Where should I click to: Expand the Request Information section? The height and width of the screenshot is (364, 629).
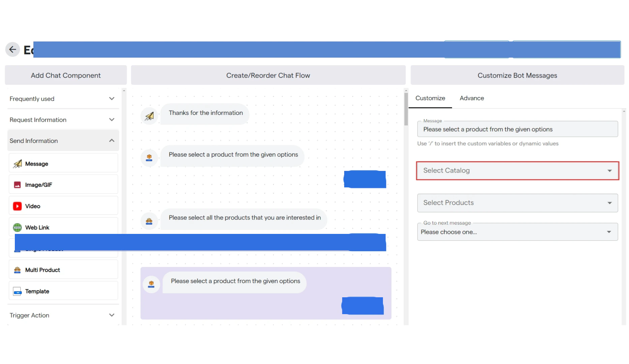tap(63, 120)
